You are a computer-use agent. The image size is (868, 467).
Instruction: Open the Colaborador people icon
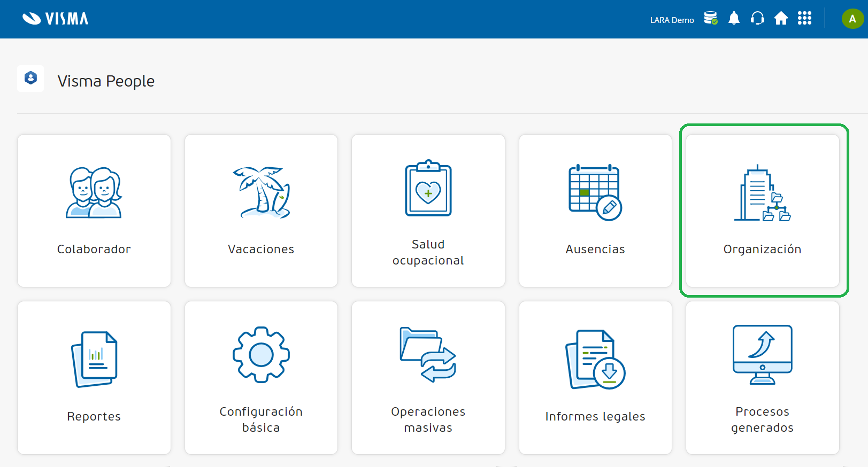coord(94,192)
